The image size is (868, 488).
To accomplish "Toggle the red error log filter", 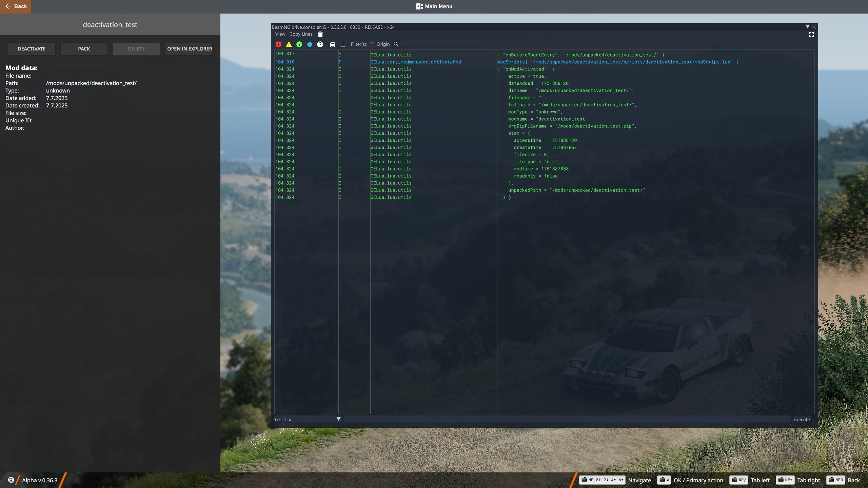I will pyautogui.click(x=278, y=44).
